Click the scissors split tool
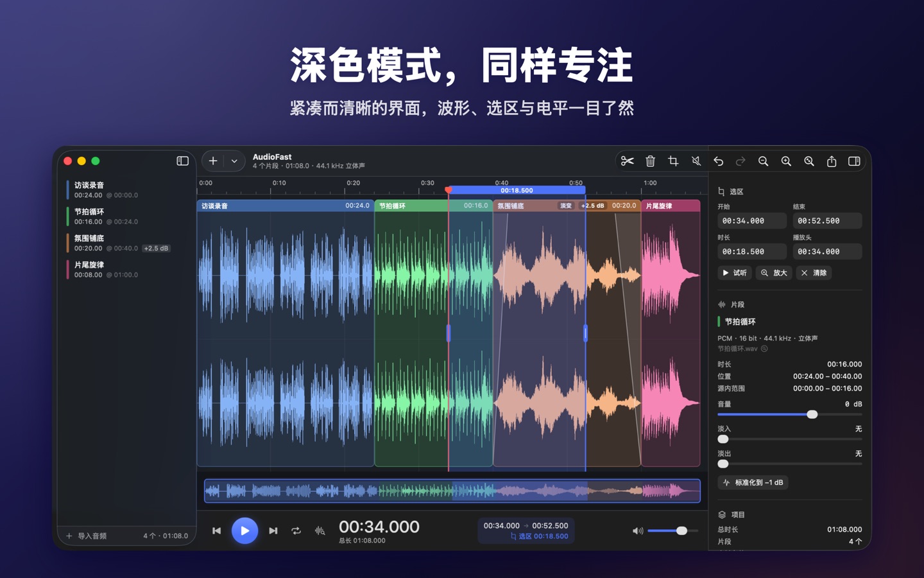Screen dimensions: 924x578 (x=627, y=161)
